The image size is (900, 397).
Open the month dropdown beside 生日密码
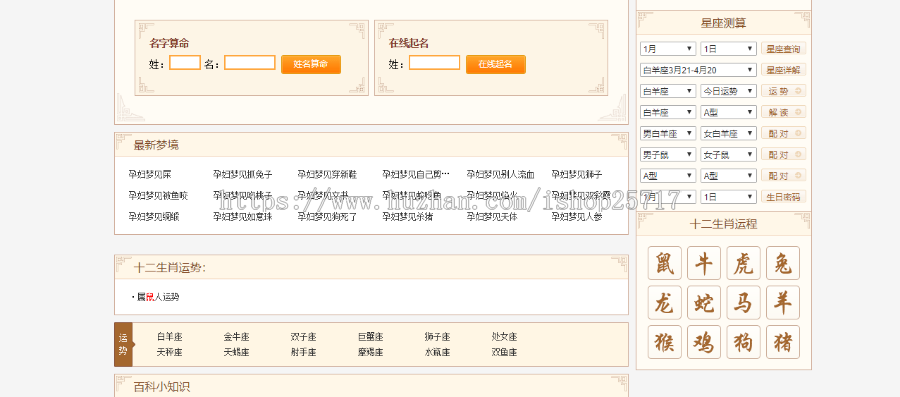[x=668, y=197]
